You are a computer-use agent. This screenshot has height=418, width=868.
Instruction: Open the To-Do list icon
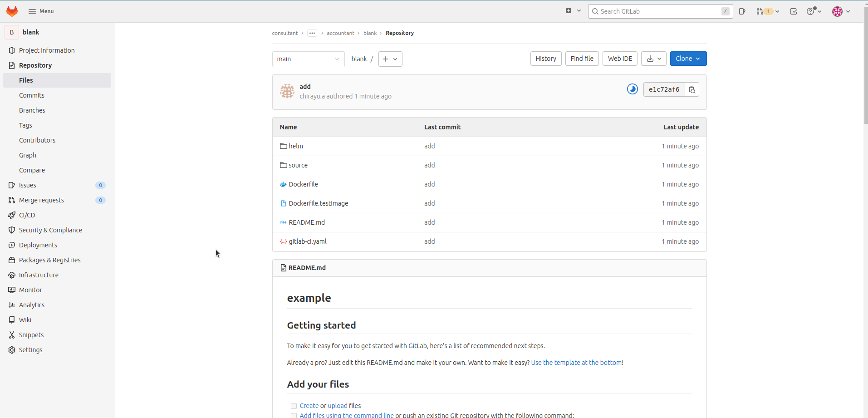pos(794,11)
